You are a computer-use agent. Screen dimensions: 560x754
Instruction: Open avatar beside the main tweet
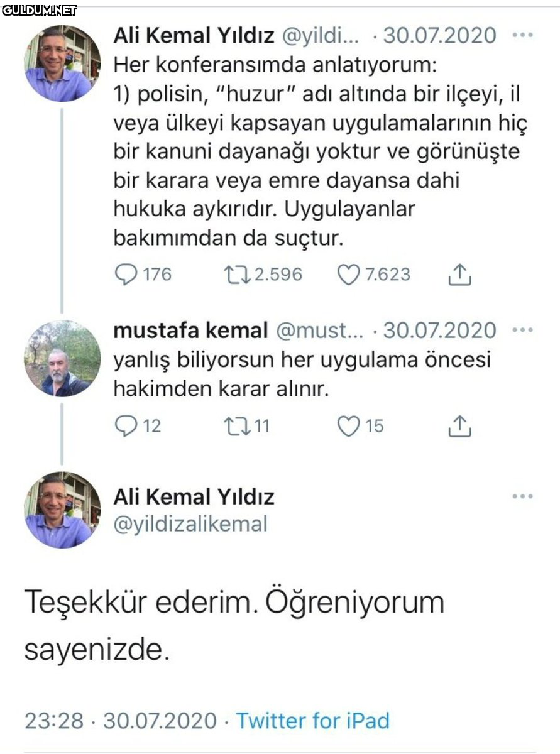(x=62, y=510)
